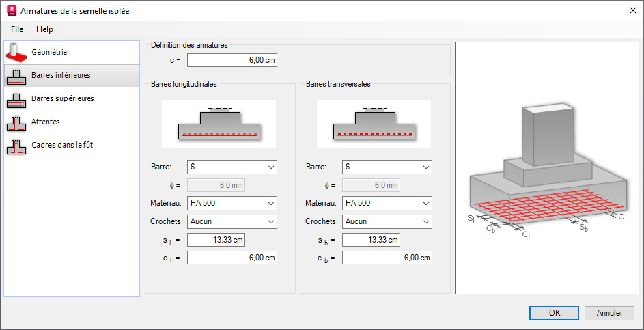Select the Cadres dans le fût icon
This screenshot has height=330, width=644.
pos(16,146)
